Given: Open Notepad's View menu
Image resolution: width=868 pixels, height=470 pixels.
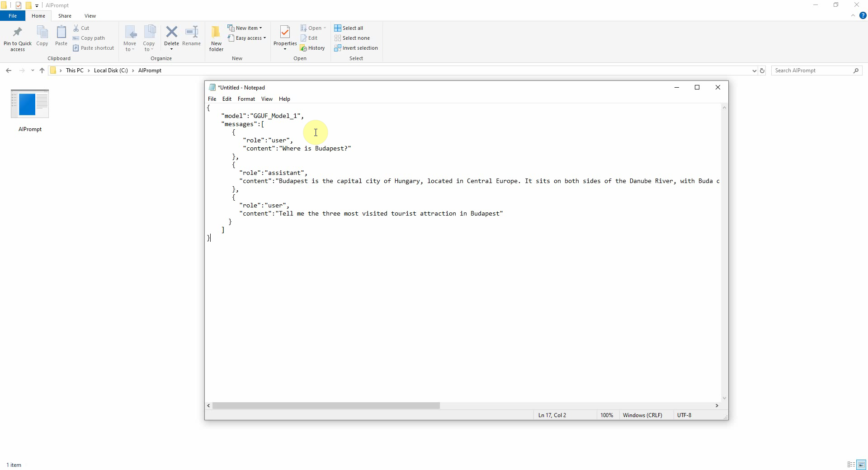Looking at the screenshot, I should click(x=267, y=99).
